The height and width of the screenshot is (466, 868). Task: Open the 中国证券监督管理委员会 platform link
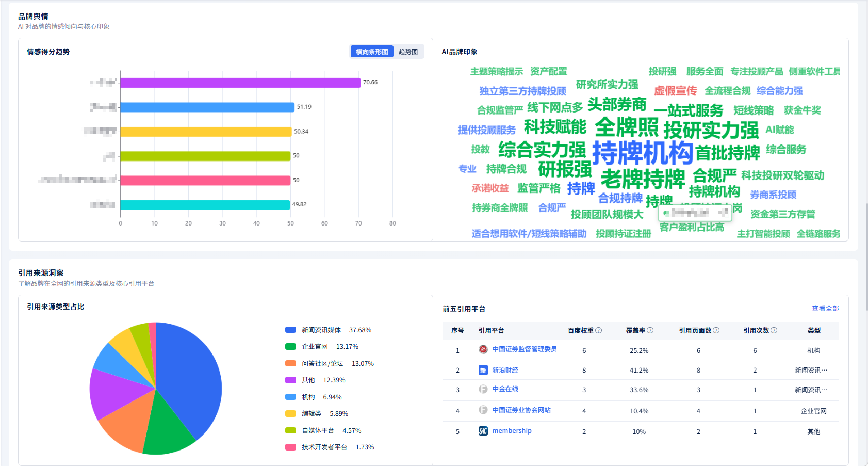click(525, 349)
